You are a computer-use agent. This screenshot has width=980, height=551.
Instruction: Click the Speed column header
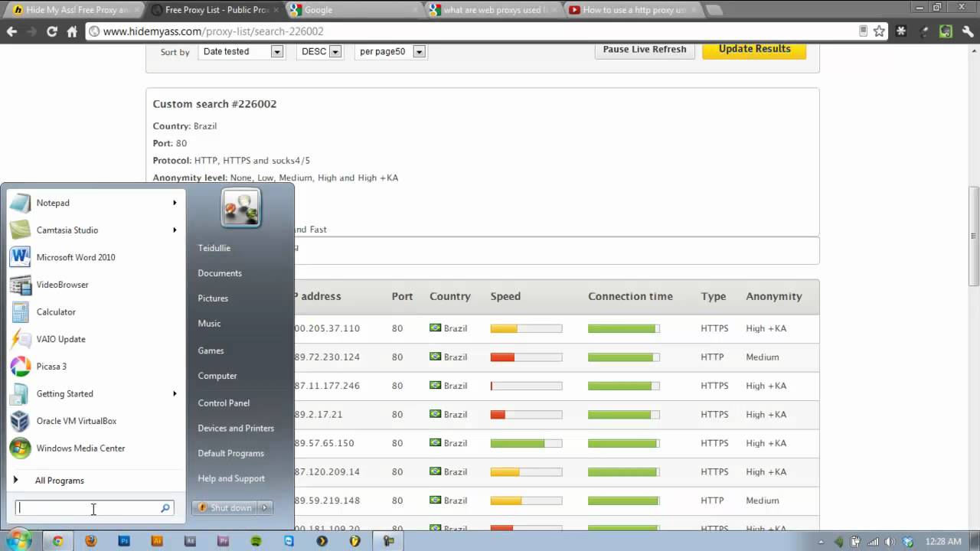[505, 296]
